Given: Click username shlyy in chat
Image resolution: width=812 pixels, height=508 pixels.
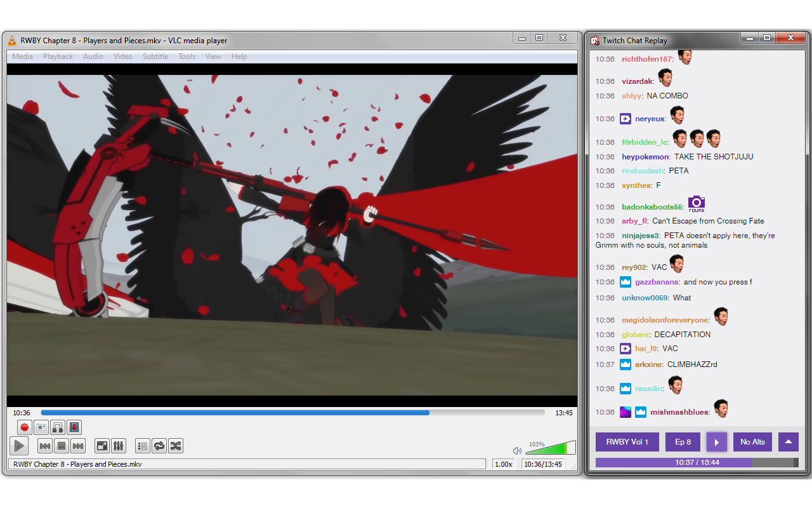Looking at the screenshot, I should pyautogui.click(x=631, y=96).
